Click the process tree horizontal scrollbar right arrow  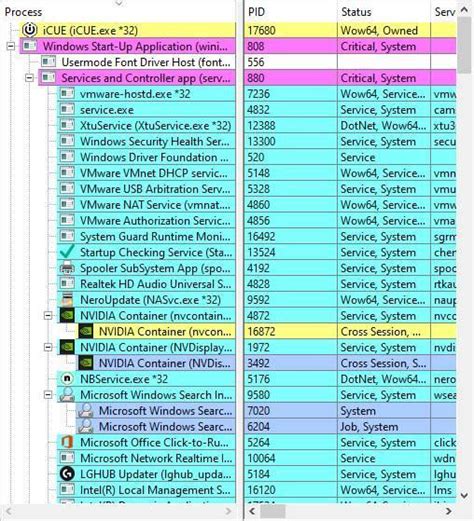tap(228, 511)
